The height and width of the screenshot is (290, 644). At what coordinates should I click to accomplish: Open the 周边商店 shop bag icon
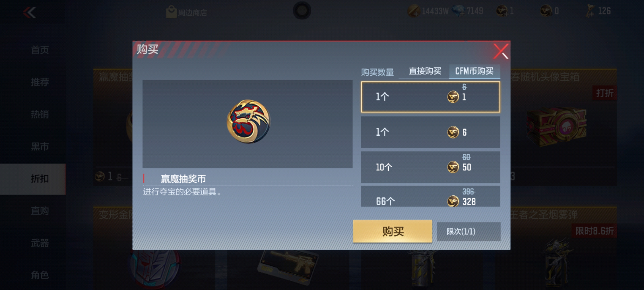point(171,12)
